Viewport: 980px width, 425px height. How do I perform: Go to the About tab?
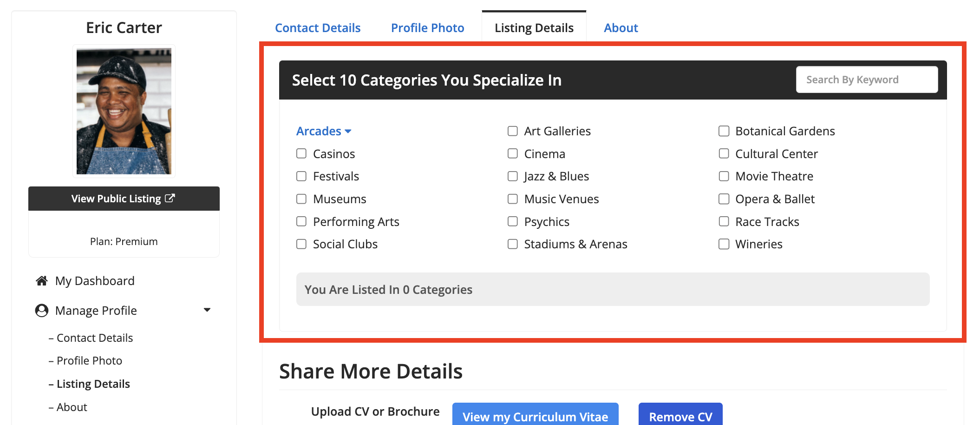[x=621, y=28]
